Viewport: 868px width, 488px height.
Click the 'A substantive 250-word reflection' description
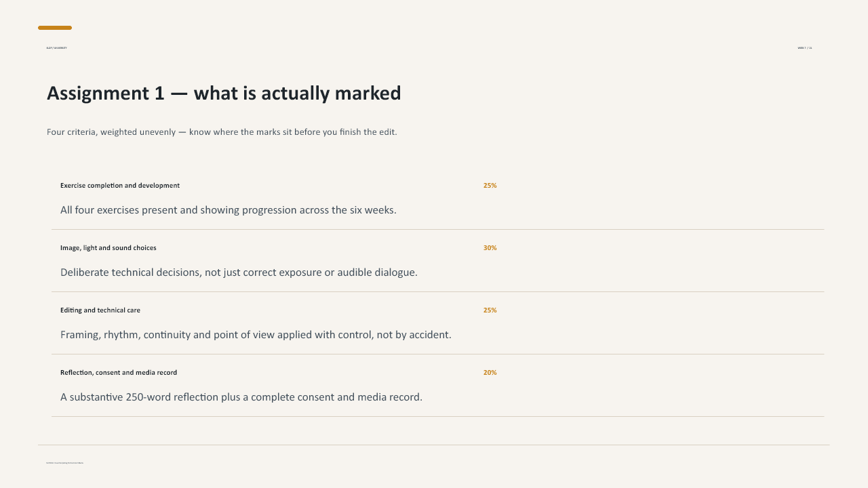241,397
